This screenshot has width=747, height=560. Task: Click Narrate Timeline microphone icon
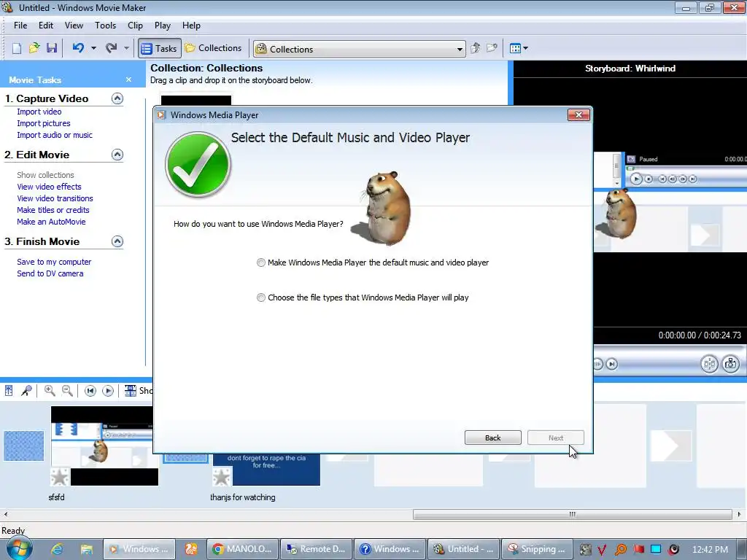[26, 391]
